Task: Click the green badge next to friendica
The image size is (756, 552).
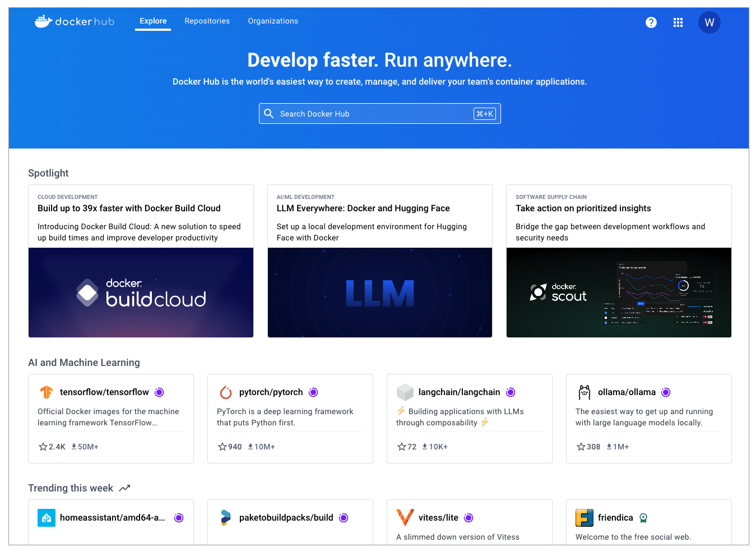Action: 643,518
